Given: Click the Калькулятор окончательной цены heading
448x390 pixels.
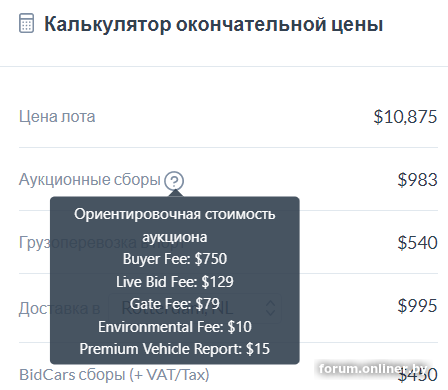Looking at the screenshot, I should (213, 24).
